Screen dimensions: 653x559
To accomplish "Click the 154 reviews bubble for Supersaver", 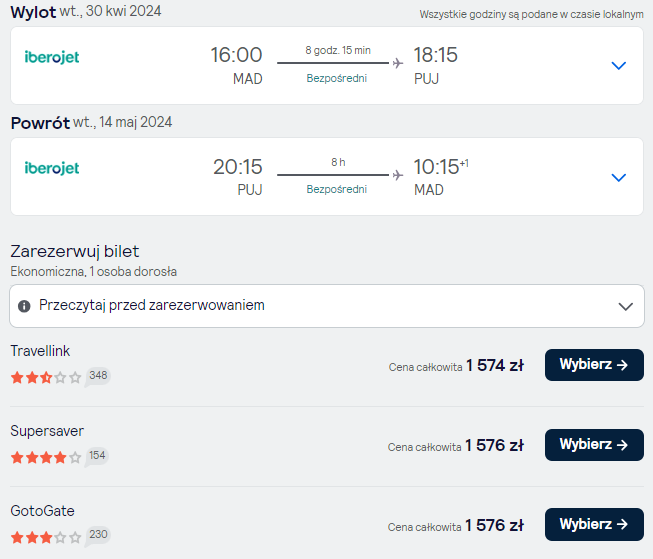I will point(97,457).
